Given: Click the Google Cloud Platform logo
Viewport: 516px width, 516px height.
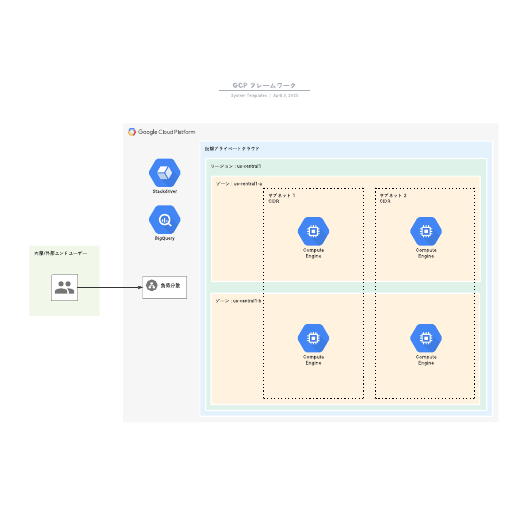Looking at the screenshot, I should click(162, 132).
